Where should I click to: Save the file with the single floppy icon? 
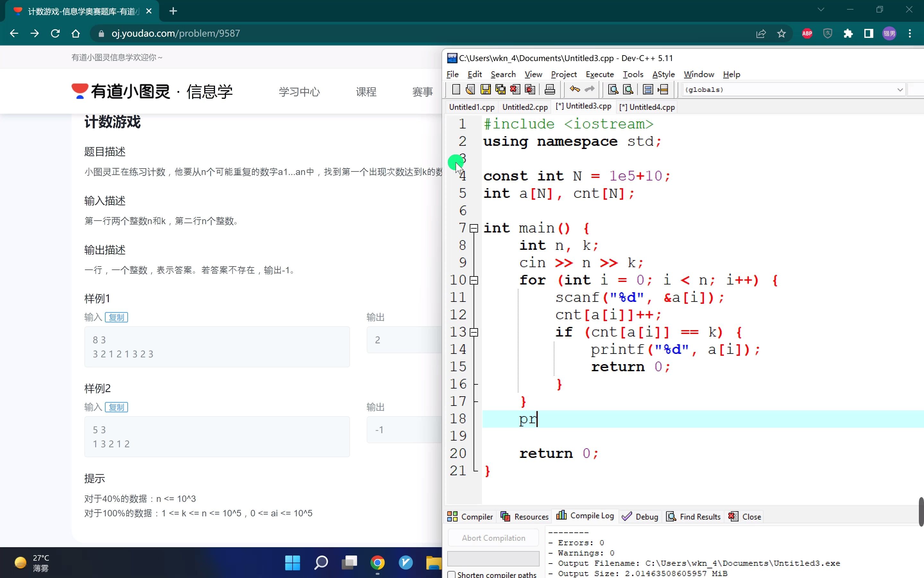click(485, 90)
